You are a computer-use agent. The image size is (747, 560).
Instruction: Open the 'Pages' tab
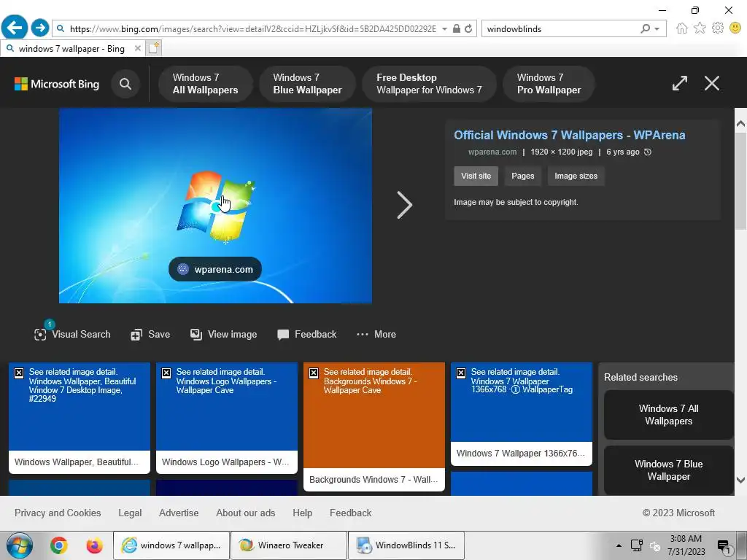coord(522,176)
